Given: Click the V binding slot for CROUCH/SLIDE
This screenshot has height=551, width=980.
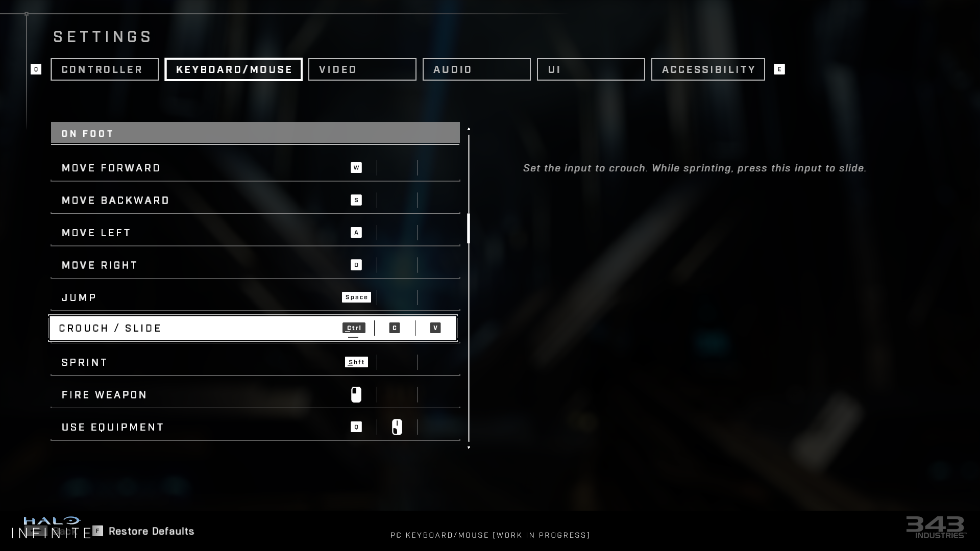Looking at the screenshot, I should pos(435,328).
